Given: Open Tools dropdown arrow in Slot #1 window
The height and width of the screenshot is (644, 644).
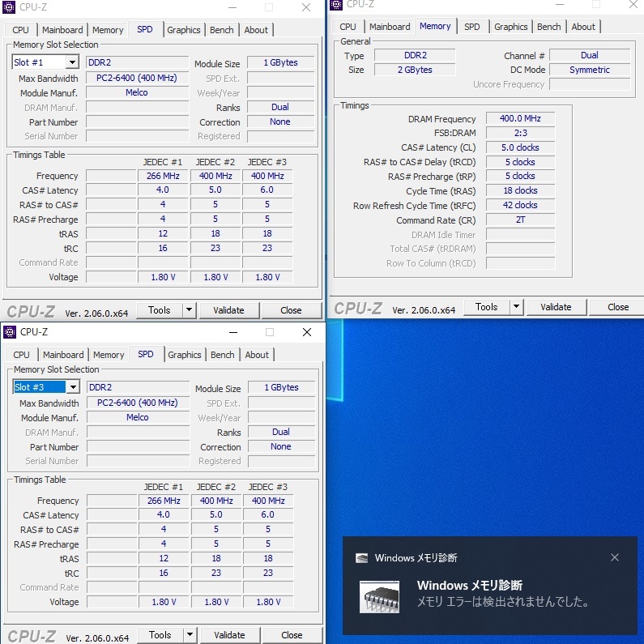Looking at the screenshot, I should click(189, 310).
